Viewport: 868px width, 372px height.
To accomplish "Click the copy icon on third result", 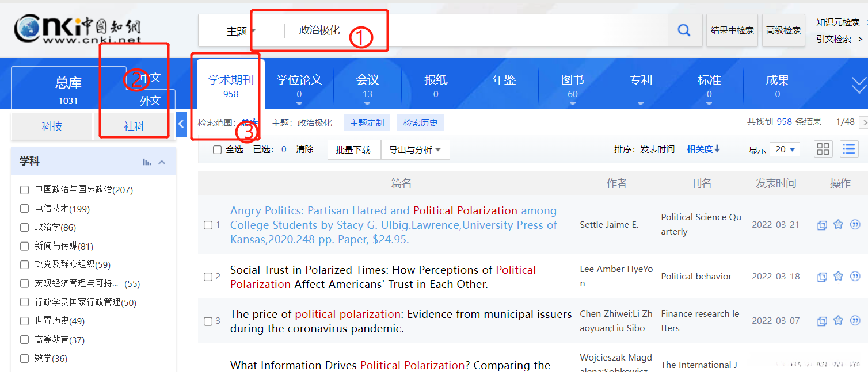I will coord(822,321).
